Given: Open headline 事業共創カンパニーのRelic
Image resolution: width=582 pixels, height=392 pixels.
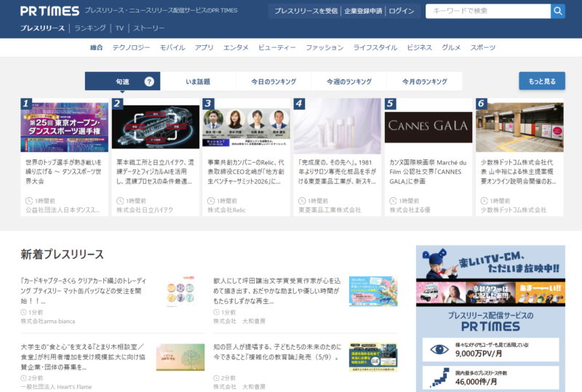Looking at the screenshot, I should (246, 172).
